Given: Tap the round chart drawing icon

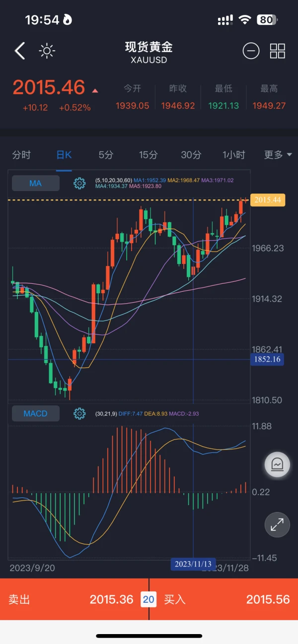Looking at the screenshot, I should (x=277, y=464).
